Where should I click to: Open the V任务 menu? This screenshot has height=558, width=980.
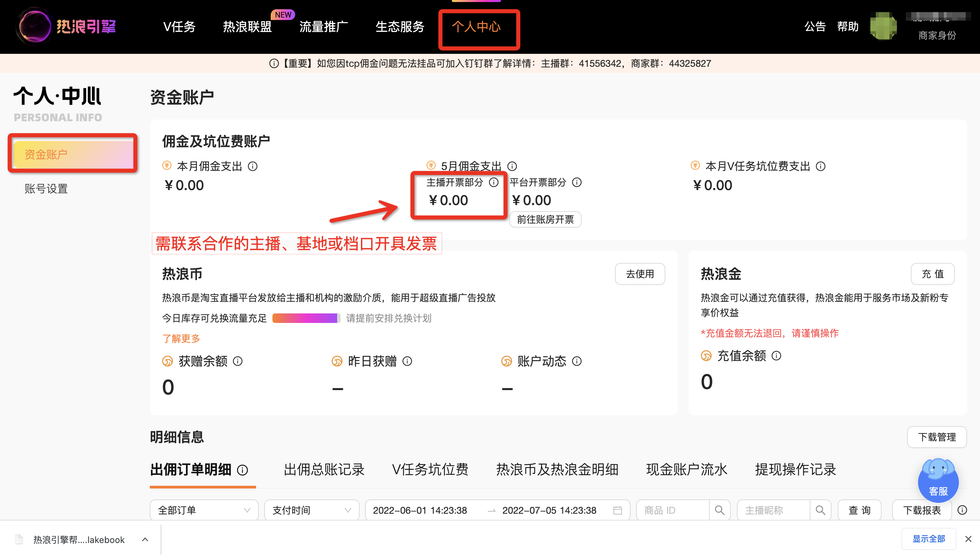pos(179,27)
